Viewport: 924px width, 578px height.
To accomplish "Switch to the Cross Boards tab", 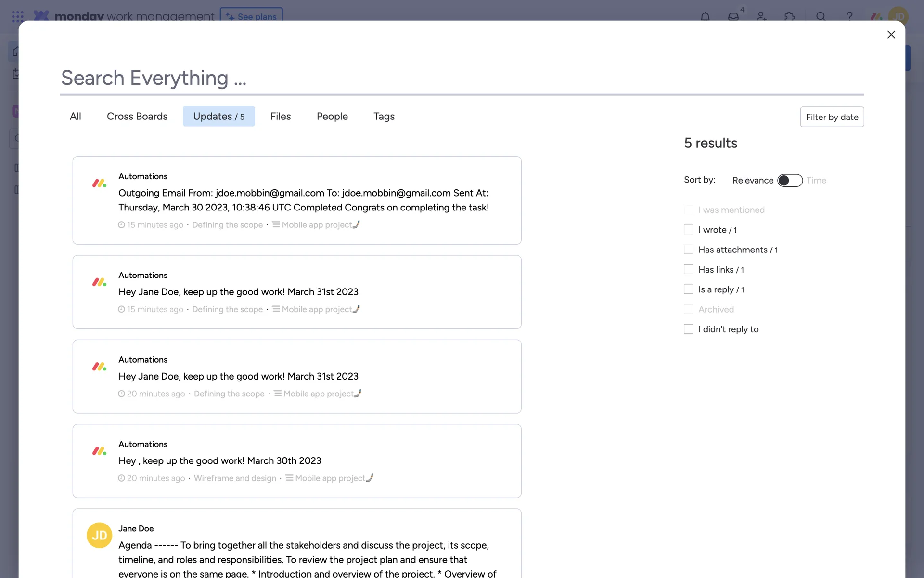I will (137, 117).
